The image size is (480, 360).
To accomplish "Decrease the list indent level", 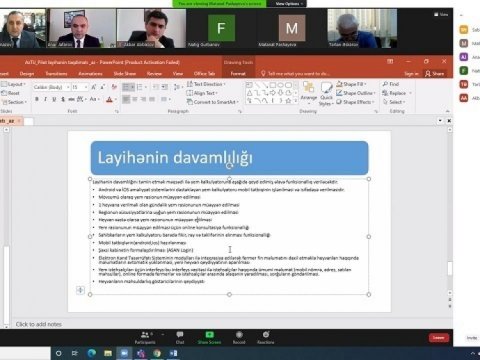I will 156,87.
